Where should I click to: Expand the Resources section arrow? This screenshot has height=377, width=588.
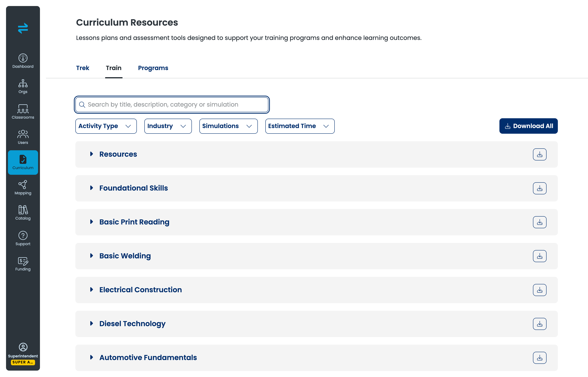[x=91, y=154]
